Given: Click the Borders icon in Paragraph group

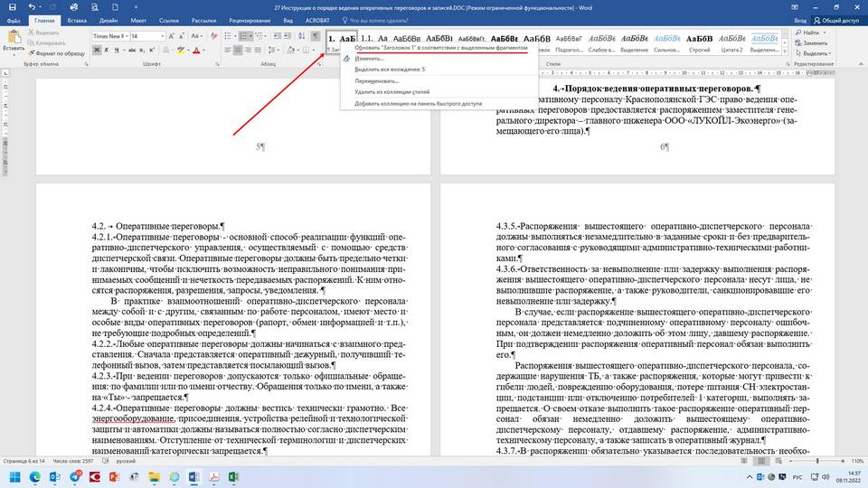Looking at the screenshot, I should tap(307, 51).
